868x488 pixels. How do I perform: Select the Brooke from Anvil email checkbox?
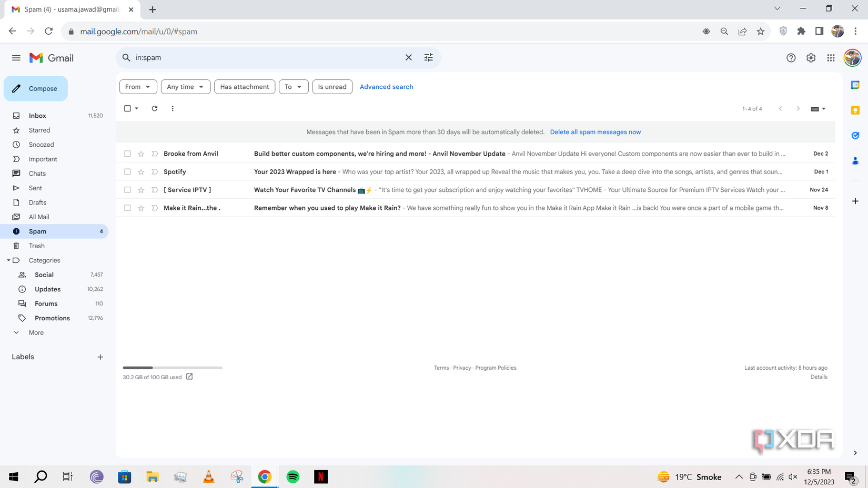[x=127, y=154]
